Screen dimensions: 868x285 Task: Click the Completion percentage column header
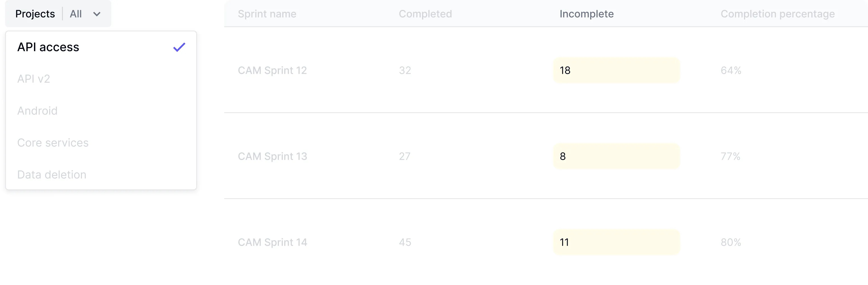pos(777,14)
